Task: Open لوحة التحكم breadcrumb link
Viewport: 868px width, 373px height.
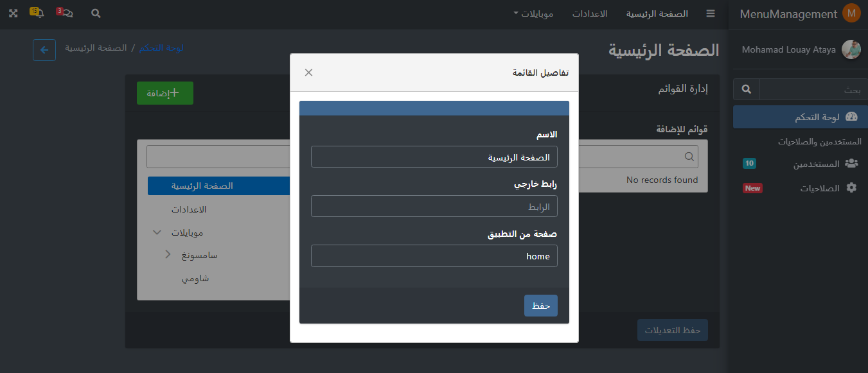Action: pyautogui.click(x=161, y=48)
